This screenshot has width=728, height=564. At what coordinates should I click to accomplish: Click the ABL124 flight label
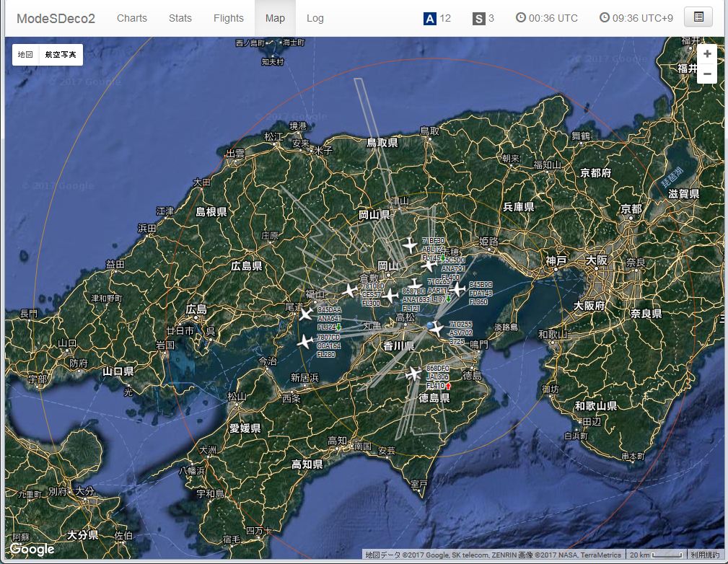tap(431, 250)
